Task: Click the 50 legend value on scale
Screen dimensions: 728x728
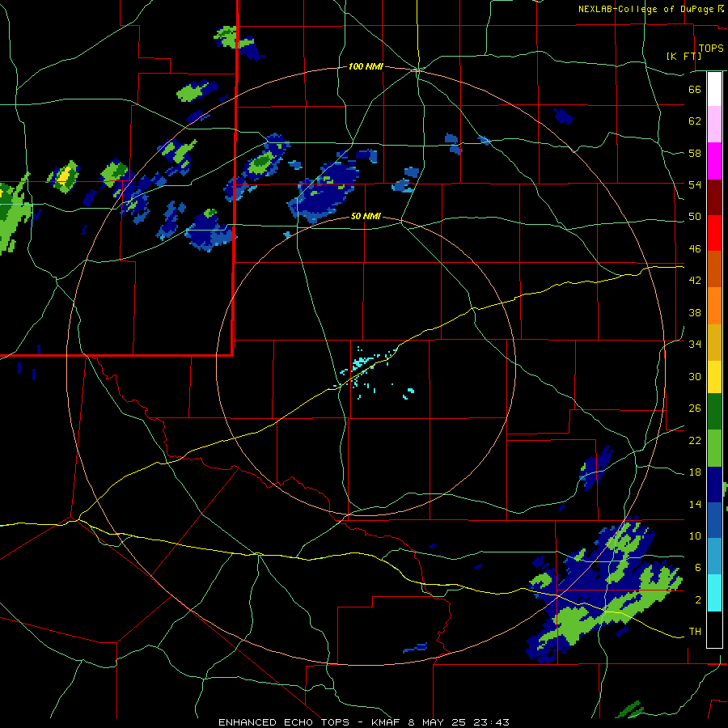Action: pos(695,217)
